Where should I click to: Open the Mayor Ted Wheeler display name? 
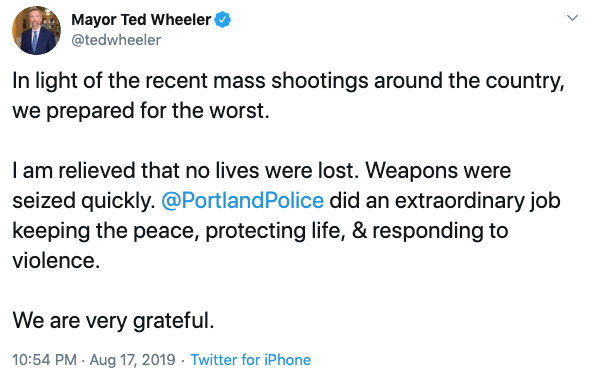coord(141,20)
